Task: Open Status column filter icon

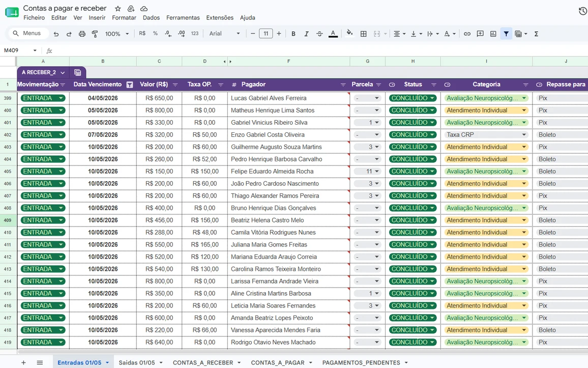Action: point(433,85)
